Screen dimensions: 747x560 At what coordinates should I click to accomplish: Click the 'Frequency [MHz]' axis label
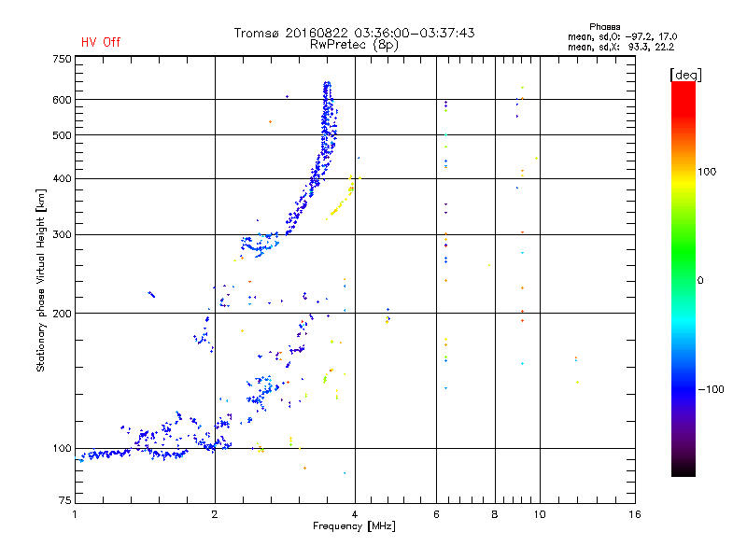click(x=354, y=526)
